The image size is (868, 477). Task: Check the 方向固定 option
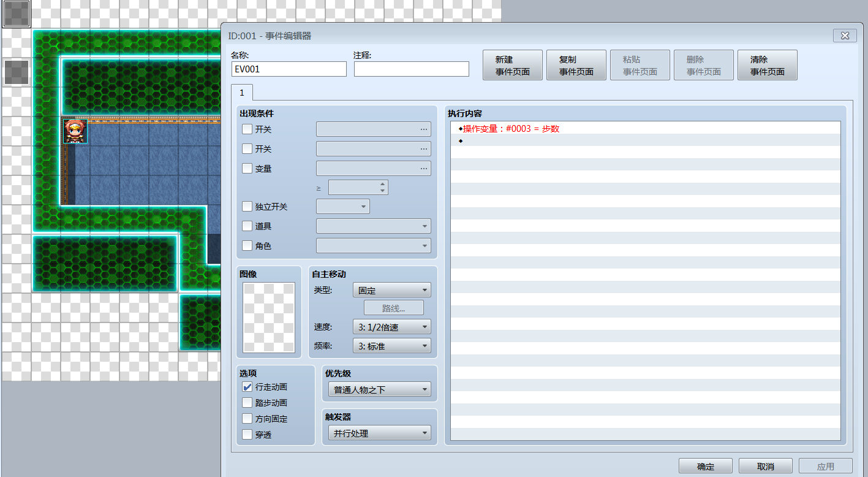(247, 419)
